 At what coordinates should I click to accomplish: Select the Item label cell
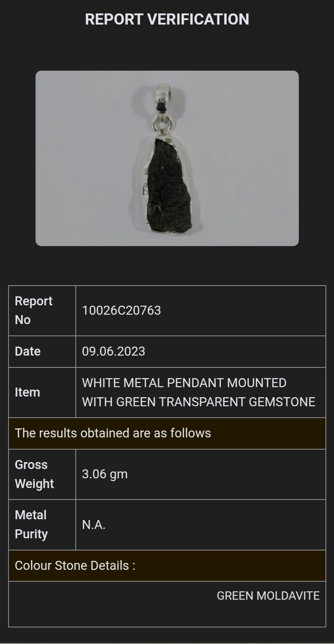[42, 392]
